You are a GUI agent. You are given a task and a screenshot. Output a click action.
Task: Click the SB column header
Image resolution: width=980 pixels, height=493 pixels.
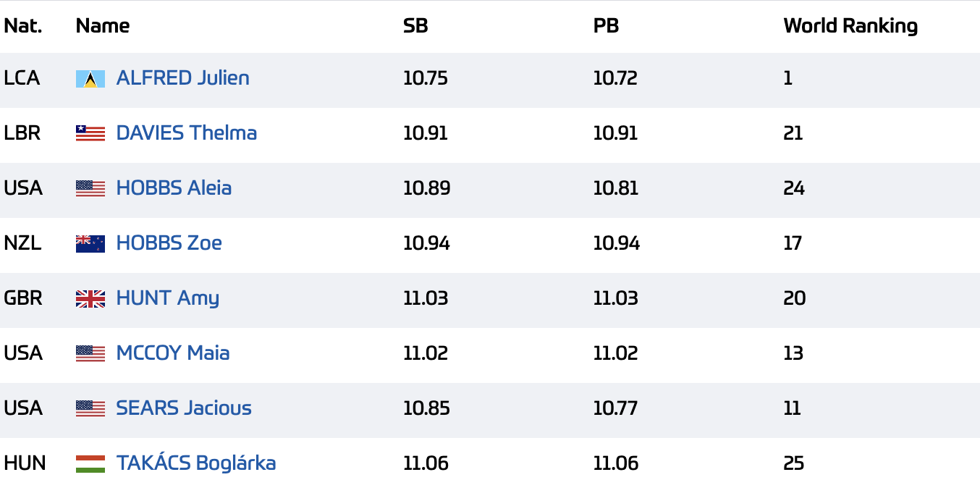[x=415, y=26]
